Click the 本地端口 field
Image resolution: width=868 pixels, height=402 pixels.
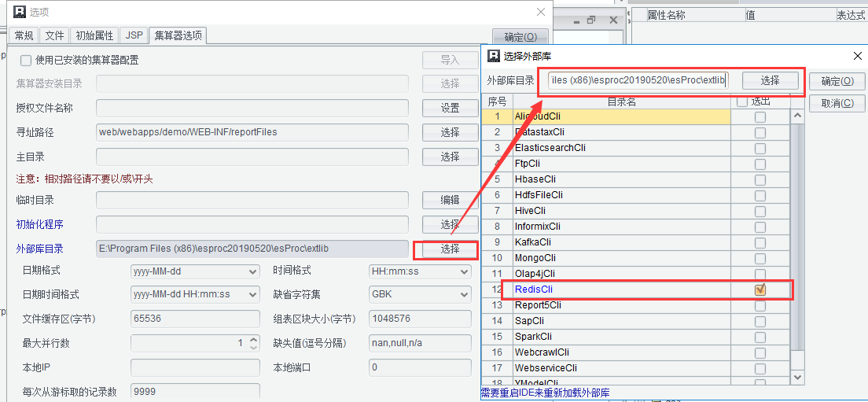(420, 367)
